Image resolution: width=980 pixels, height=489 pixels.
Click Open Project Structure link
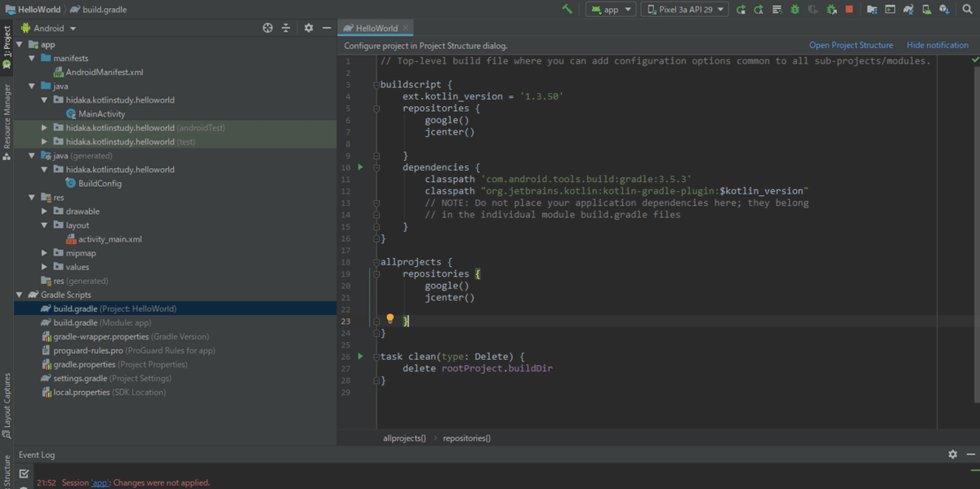tap(851, 46)
